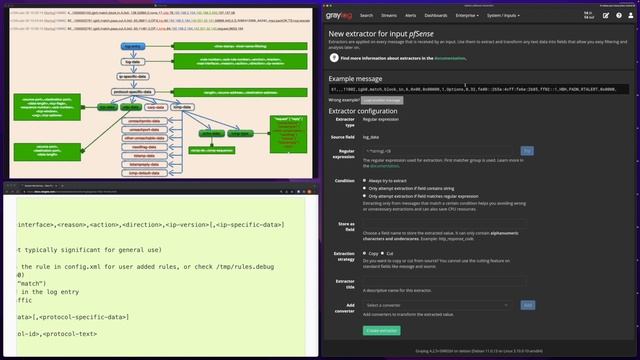Image resolution: width=640 pixels, height=360 pixels.
Task: Open the extractors documentation link
Action: pyautogui.click(x=449, y=58)
